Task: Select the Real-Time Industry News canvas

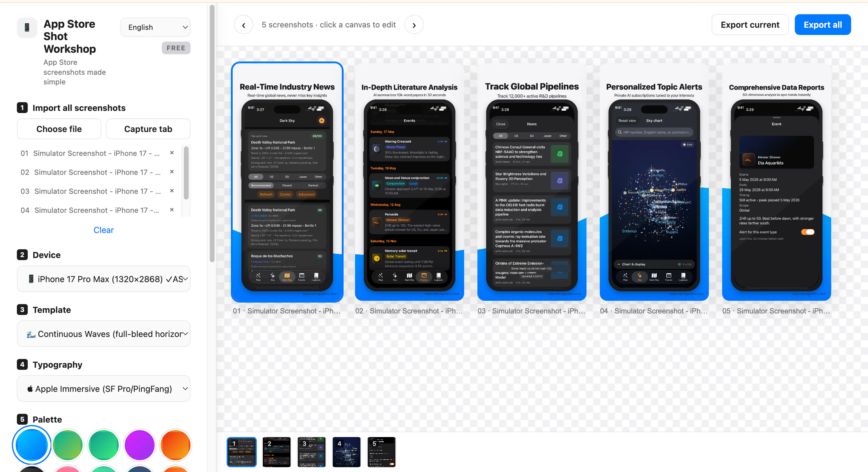Action: (287, 182)
